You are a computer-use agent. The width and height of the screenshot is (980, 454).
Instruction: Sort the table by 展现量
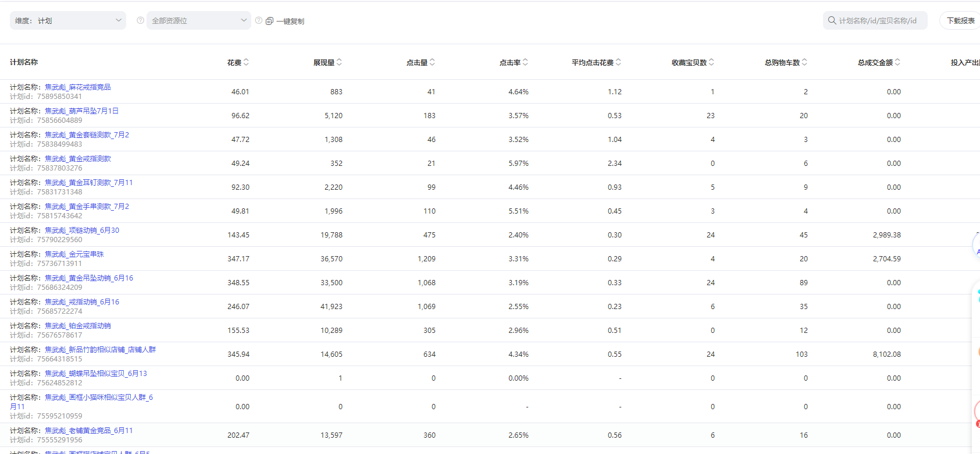339,62
